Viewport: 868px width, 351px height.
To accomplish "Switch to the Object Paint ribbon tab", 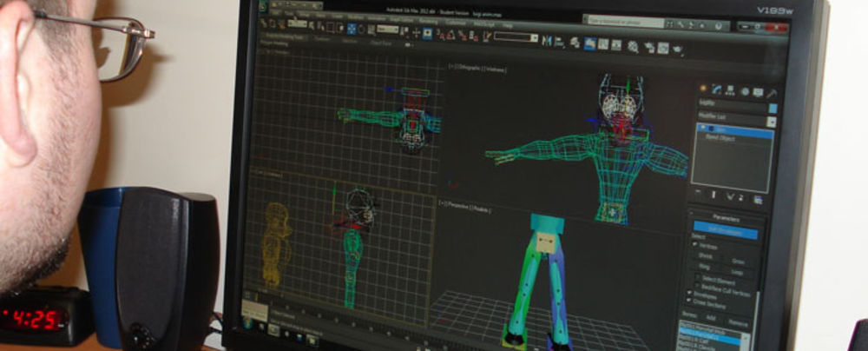I will coord(379,43).
